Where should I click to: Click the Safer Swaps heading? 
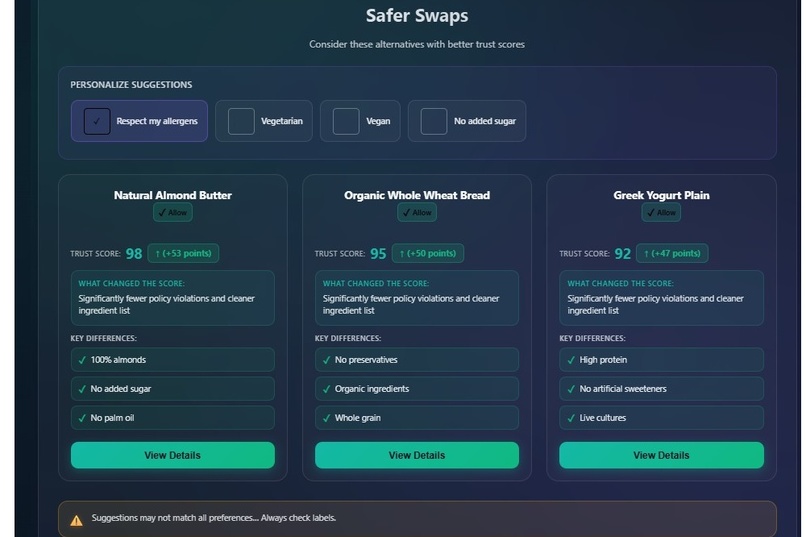[417, 16]
